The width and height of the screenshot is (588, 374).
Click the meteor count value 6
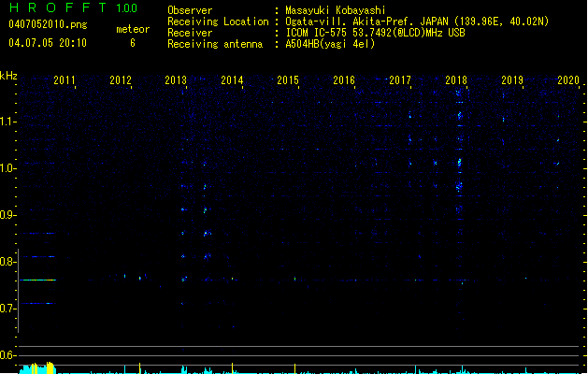(x=133, y=43)
